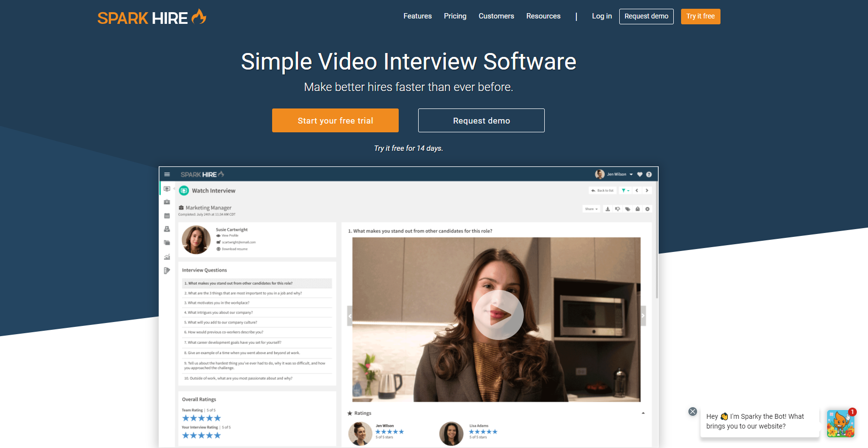Click the video's left side arrow
This screenshot has width=868, height=448.
coord(350,316)
